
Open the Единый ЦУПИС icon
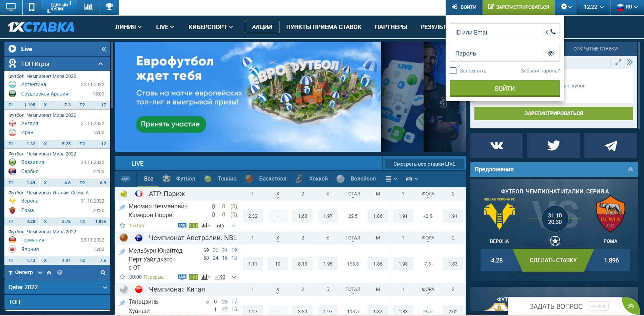59,7
